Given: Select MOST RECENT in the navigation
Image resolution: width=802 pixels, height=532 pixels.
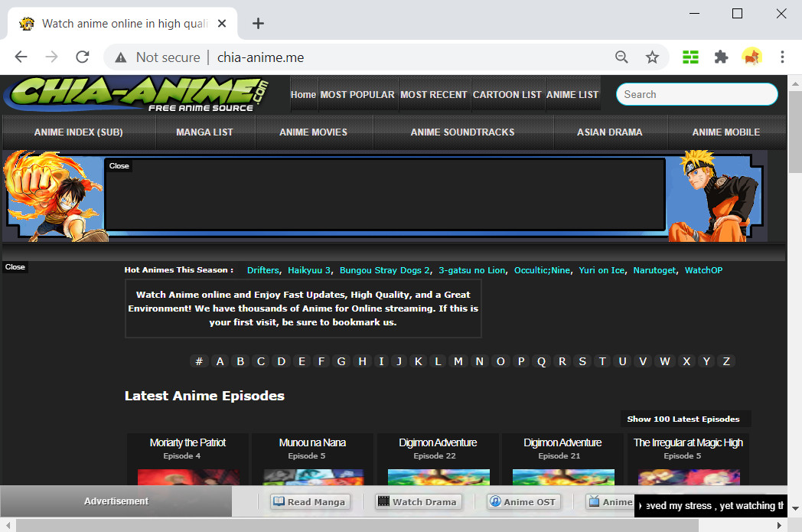Looking at the screenshot, I should pyautogui.click(x=434, y=94).
